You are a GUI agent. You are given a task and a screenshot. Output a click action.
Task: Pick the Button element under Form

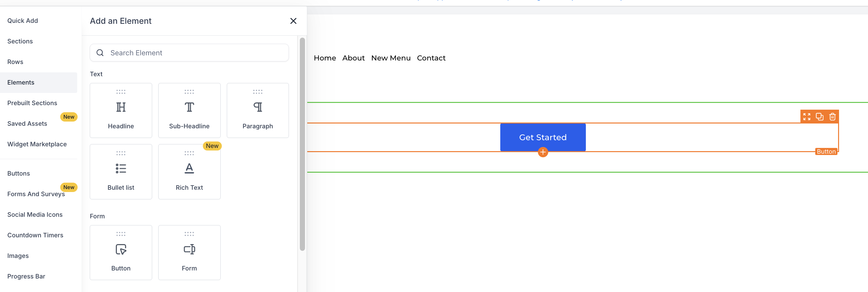coord(121,252)
